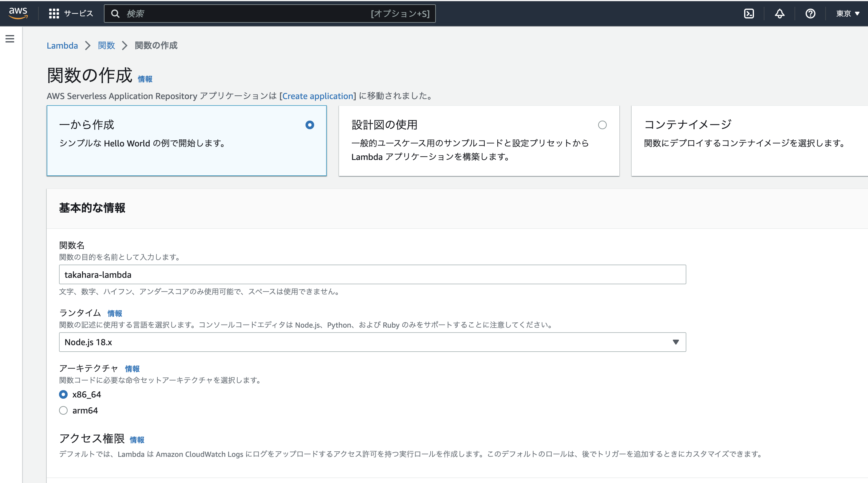Open 関数 from the breadcrumb trail
Screen dimensions: 868x483
(x=106, y=46)
